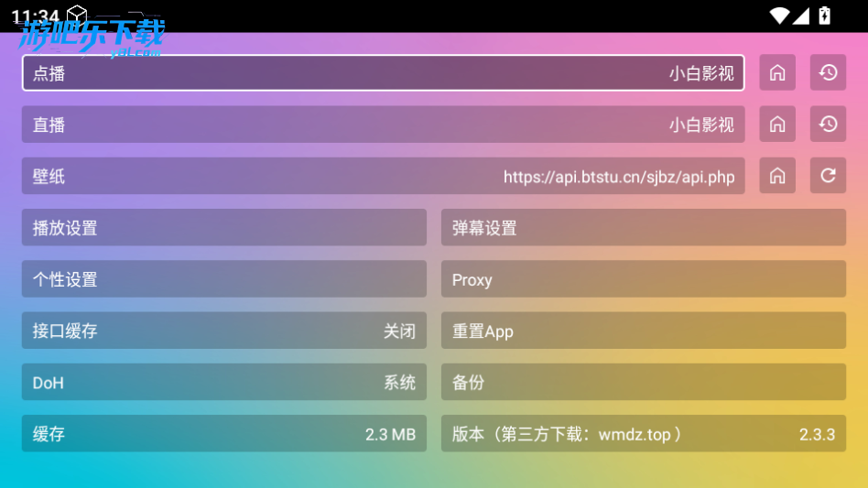This screenshot has width=868, height=488.
Task: Clear the 2.3 MB cache
Action: click(224, 433)
